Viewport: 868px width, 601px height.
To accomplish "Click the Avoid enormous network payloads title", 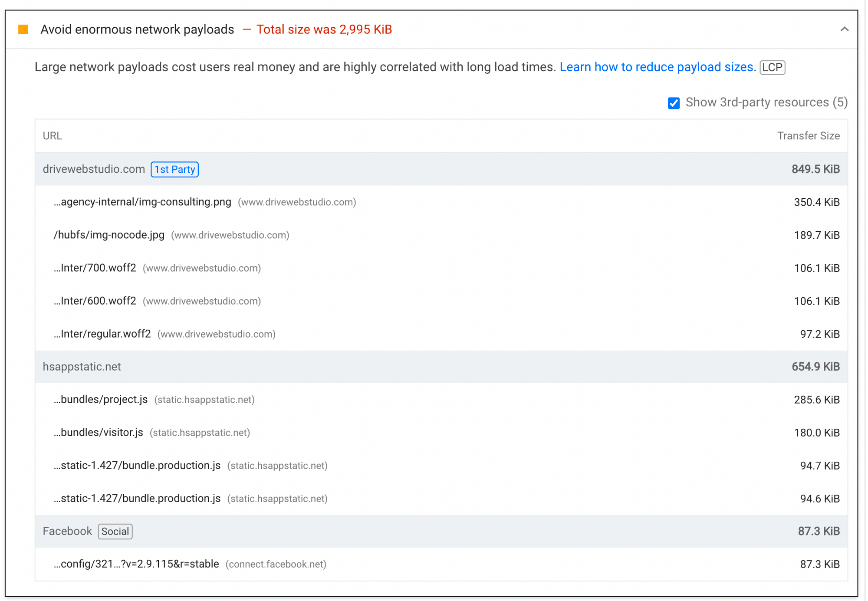I will [137, 30].
